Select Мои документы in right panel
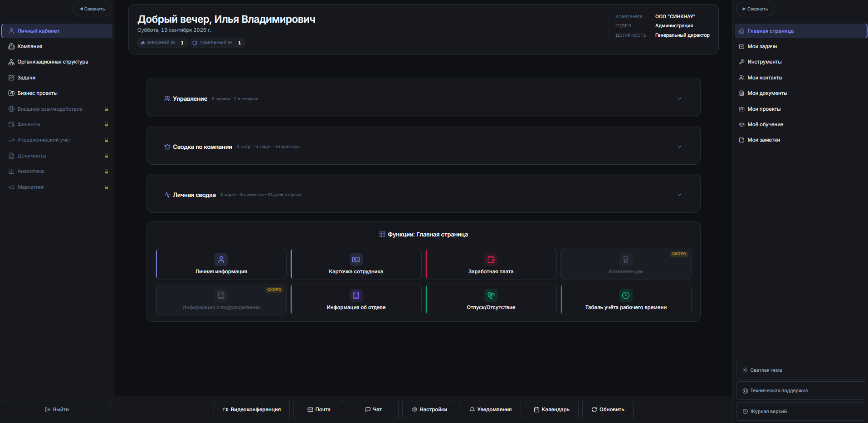This screenshot has height=423, width=868. pos(801,93)
